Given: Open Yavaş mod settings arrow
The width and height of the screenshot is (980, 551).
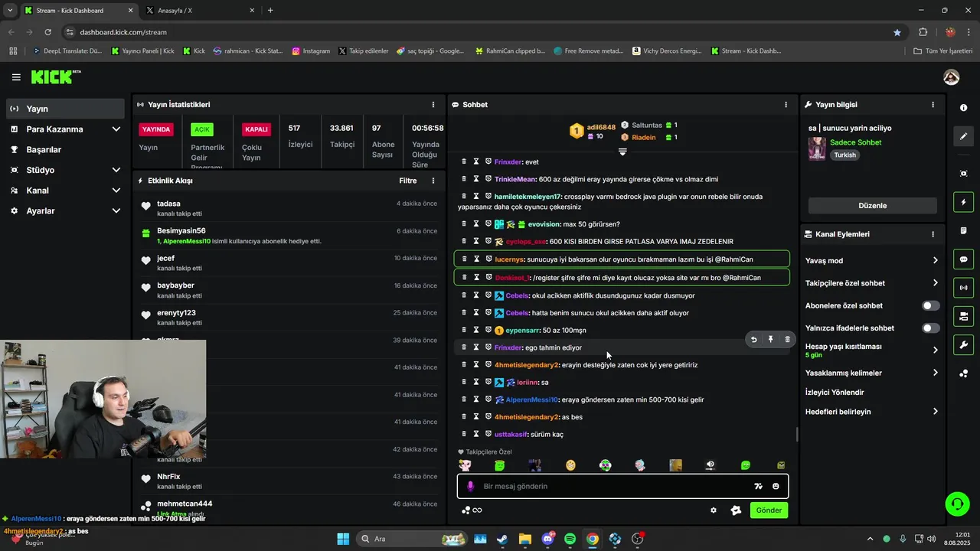Looking at the screenshot, I should [x=935, y=261].
